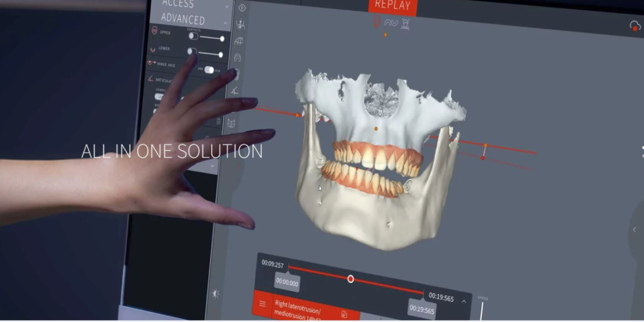Viewport: 644px width, 322px height.
Task: Select the skeleton figure tool icon
Action: [x=240, y=24]
